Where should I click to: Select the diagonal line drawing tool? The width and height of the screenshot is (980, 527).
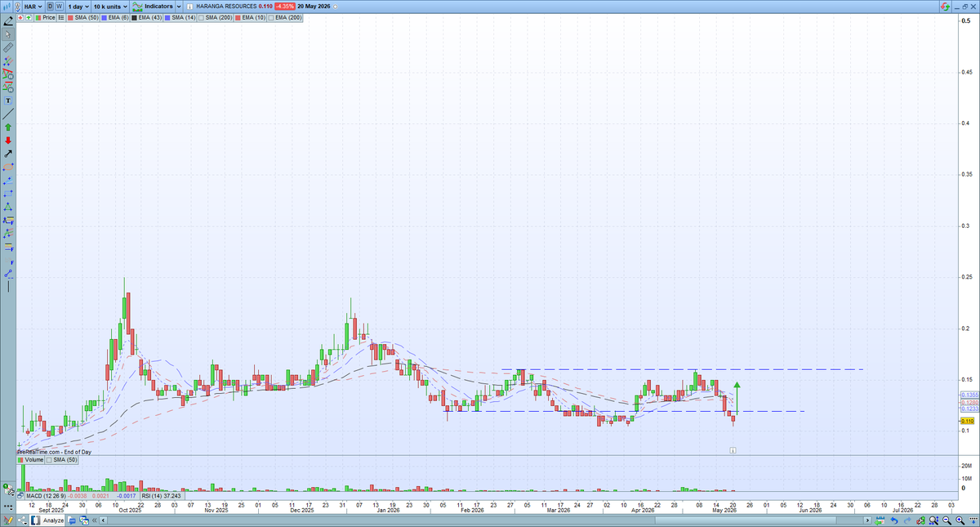[8, 114]
